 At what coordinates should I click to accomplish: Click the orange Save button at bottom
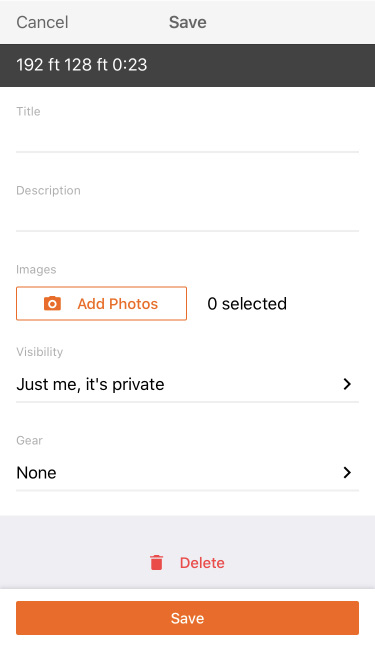tap(187, 618)
